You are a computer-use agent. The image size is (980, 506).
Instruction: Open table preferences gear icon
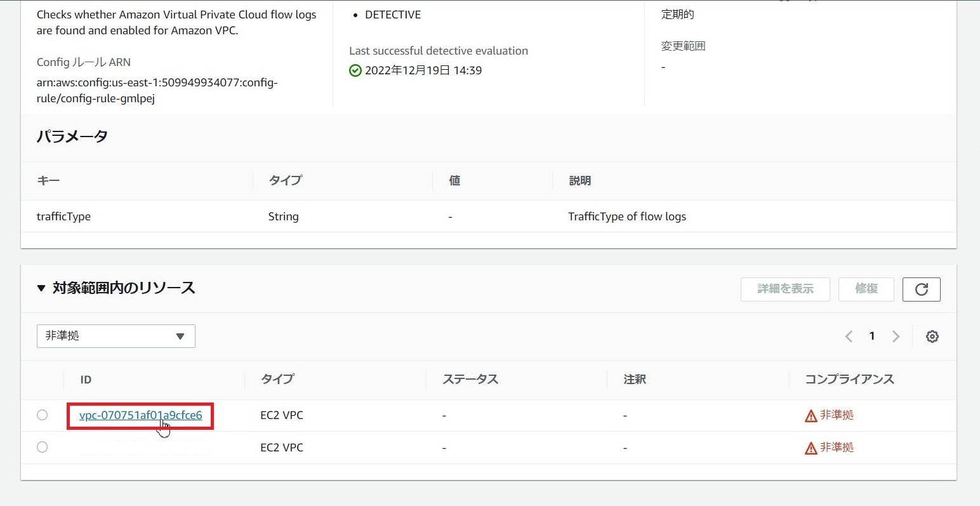932,336
